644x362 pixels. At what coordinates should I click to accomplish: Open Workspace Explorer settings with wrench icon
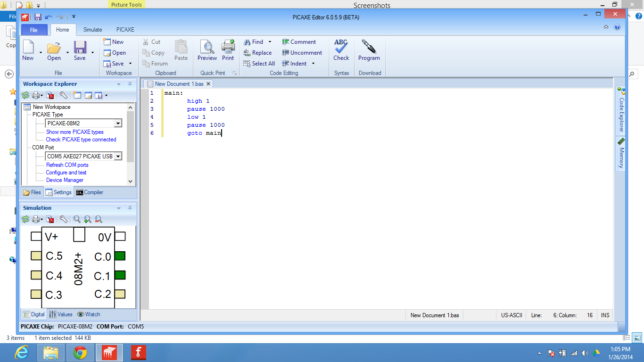tap(63, 95)
